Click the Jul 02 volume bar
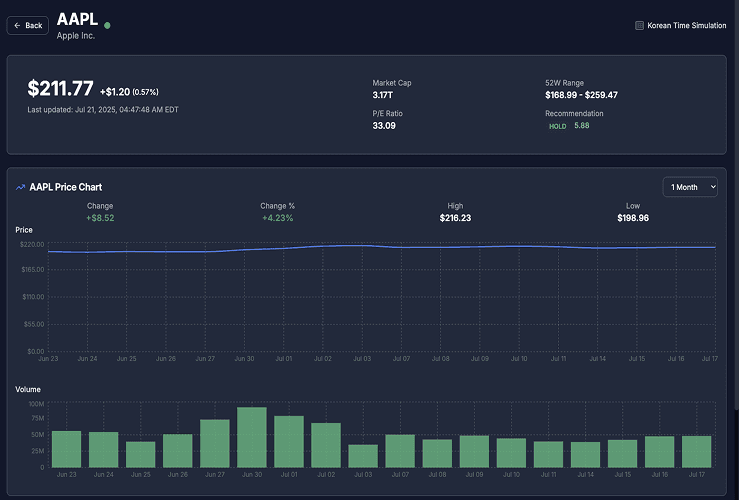Viewport: 740px width, 500px height. (x=326, y=445)
